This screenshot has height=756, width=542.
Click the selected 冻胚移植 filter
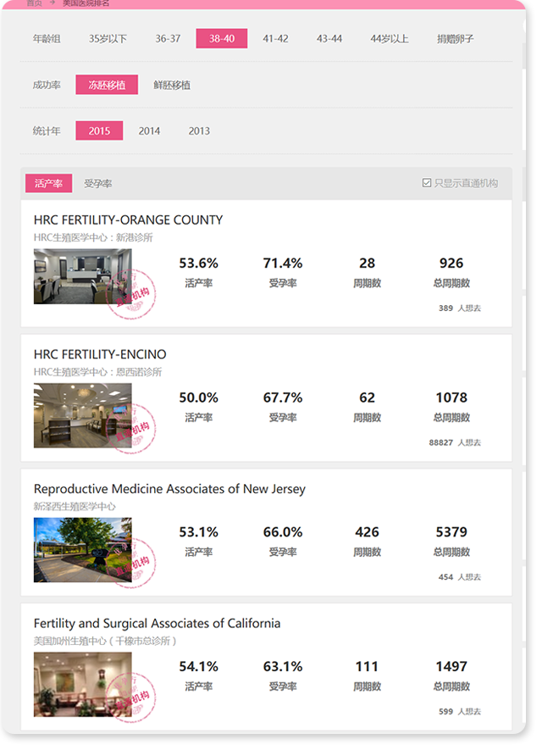click(107, 85)
